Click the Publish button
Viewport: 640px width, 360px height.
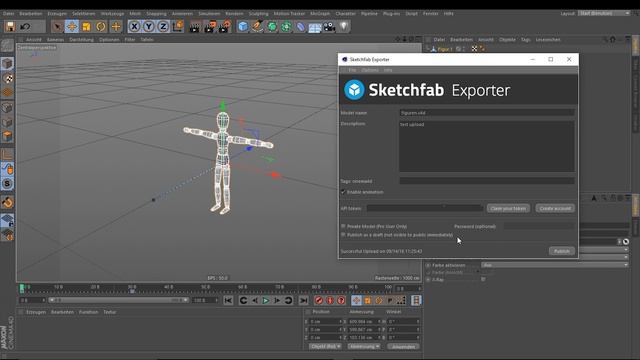[562, 251]
